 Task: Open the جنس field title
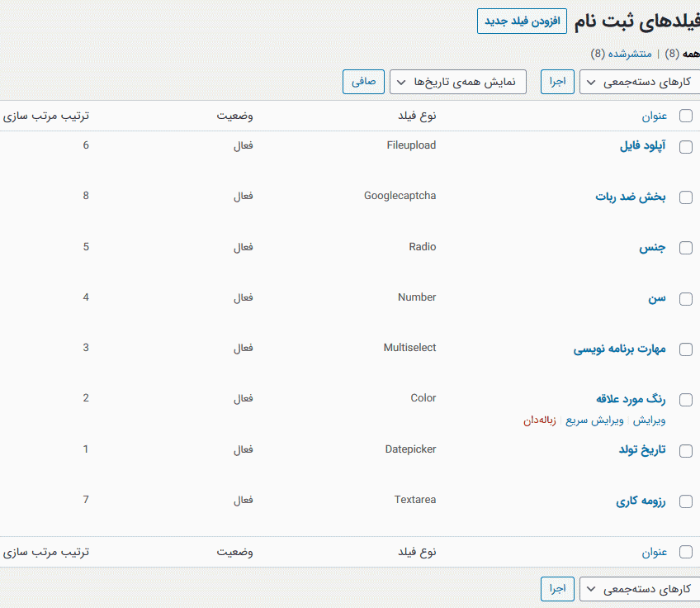(x=652, y=247)
